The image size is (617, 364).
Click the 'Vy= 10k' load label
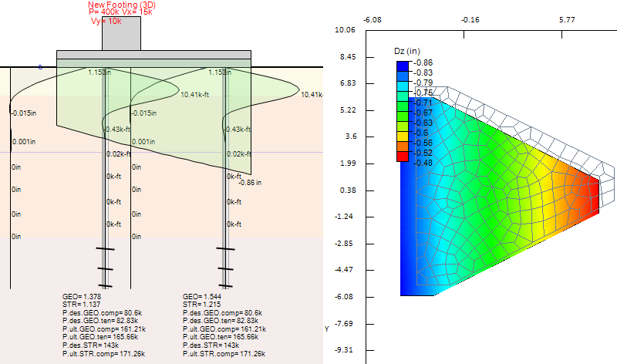point(106,22)
